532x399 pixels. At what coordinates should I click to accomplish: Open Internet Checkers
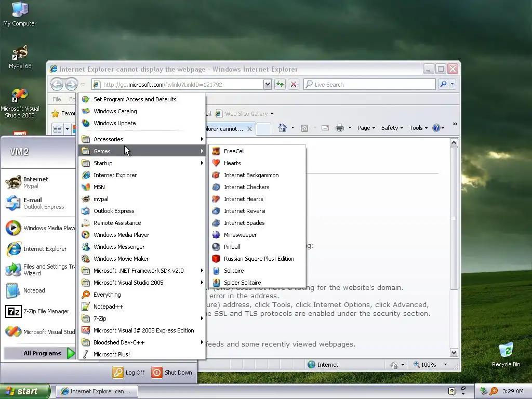[257, 187]
